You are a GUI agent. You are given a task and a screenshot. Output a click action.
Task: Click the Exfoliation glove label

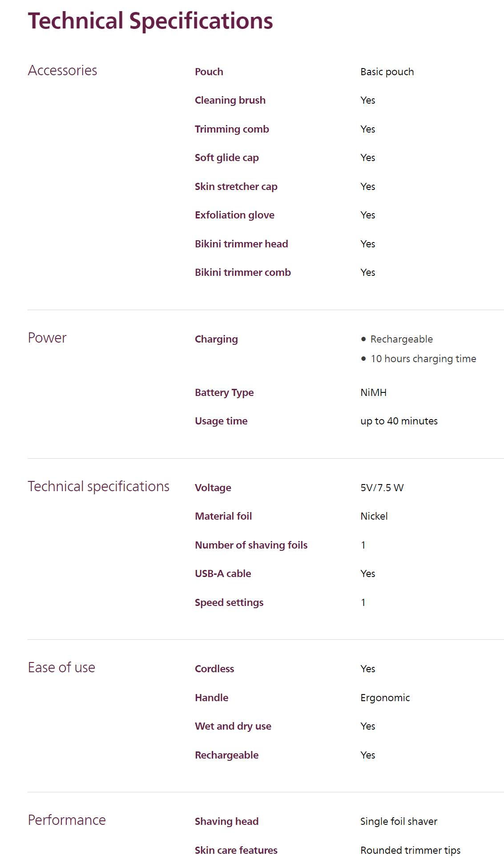click(234, 215)
